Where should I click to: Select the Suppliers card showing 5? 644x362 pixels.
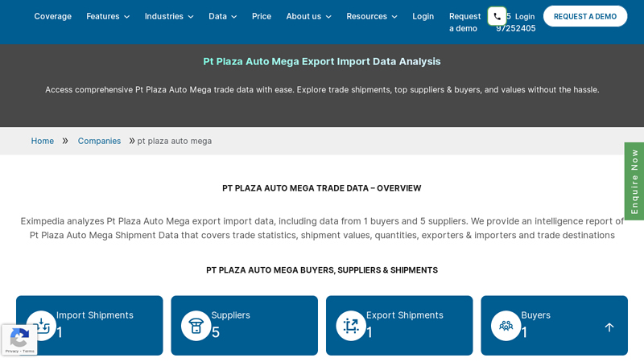click(245, 326)
